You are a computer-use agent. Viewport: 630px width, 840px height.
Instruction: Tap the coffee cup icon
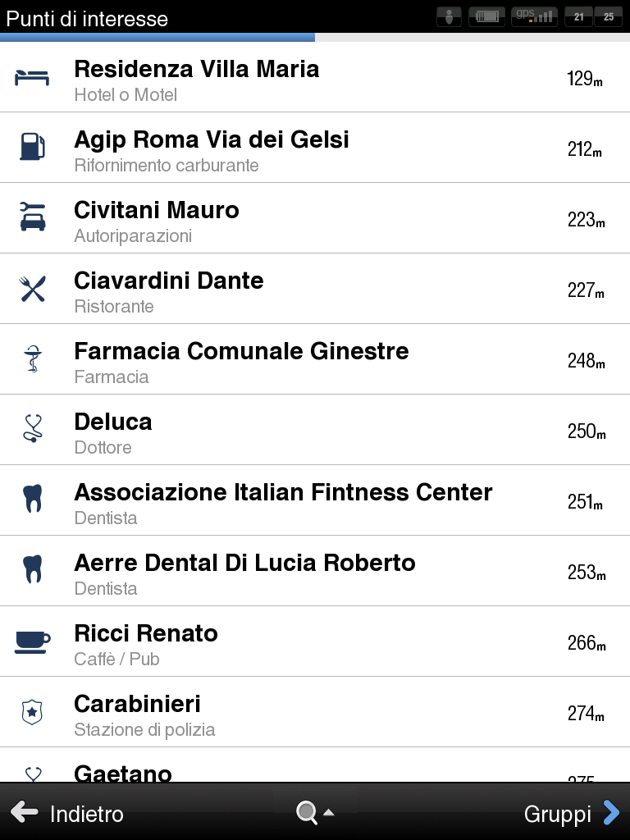[x=32, y=641]
